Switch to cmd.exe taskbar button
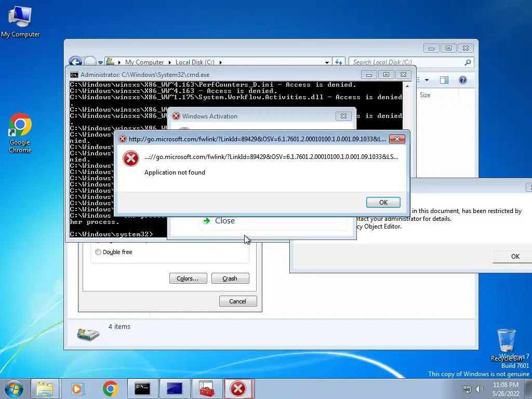The height and width of the screenshot is (399, 532). [142, 389]
